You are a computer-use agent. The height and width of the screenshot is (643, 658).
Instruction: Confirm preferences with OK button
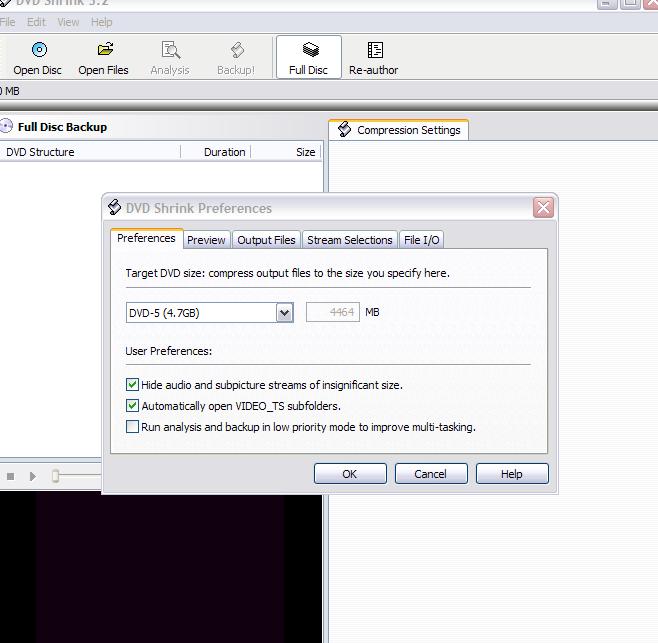350,474
